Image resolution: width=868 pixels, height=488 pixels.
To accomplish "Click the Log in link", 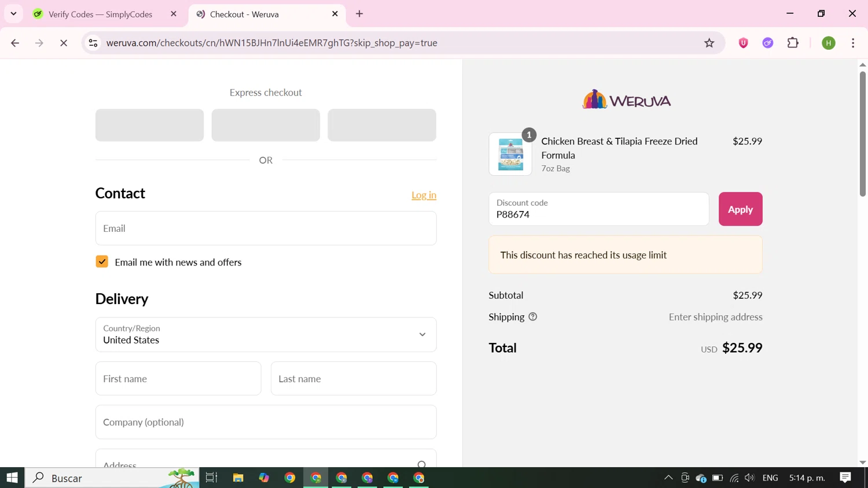I will [x=424, y=195].
